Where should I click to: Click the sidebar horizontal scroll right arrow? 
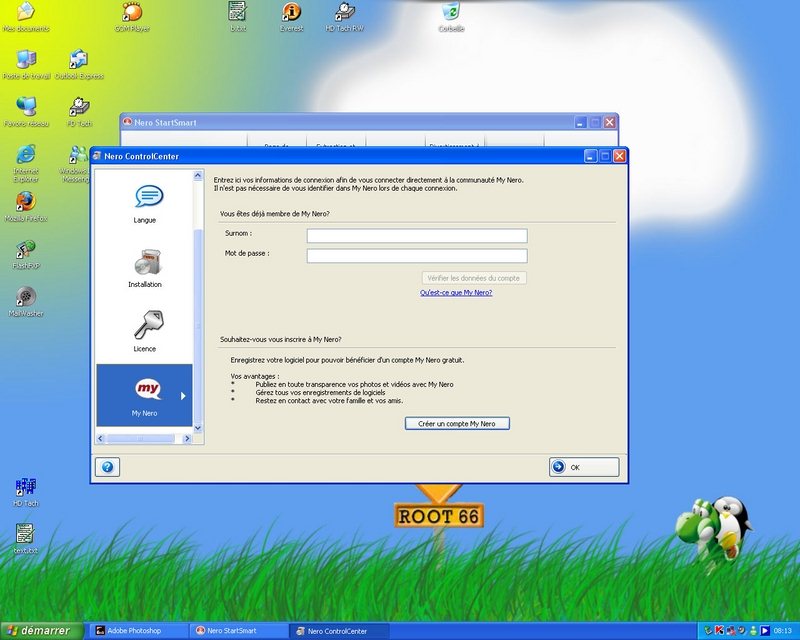coord(187,438)
